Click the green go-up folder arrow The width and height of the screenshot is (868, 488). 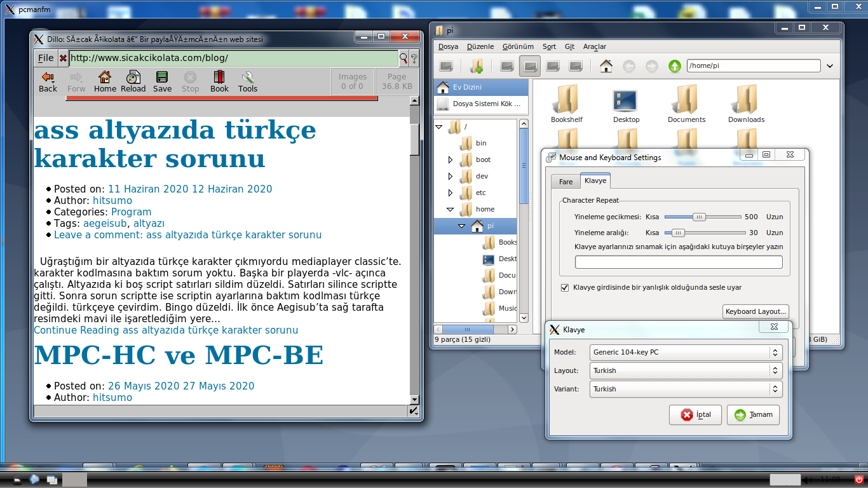click(x=674, y=66)
